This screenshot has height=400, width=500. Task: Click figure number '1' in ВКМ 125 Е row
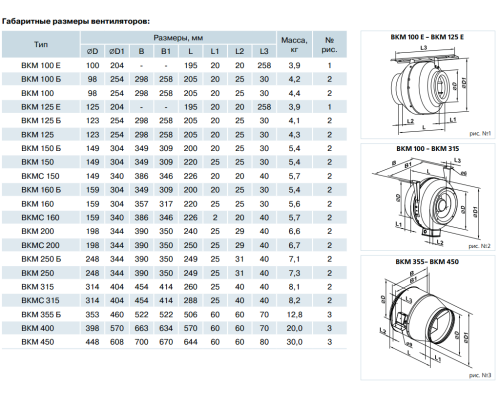click(x=330, y=107)
